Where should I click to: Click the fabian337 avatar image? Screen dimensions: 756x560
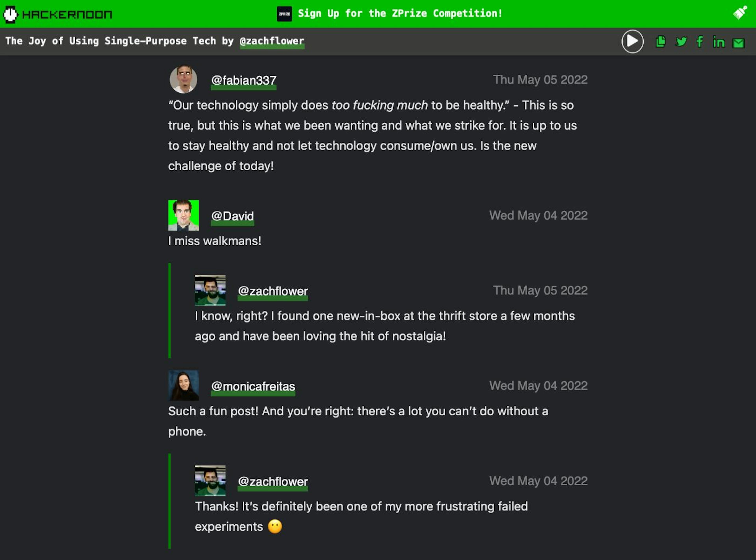183,79
